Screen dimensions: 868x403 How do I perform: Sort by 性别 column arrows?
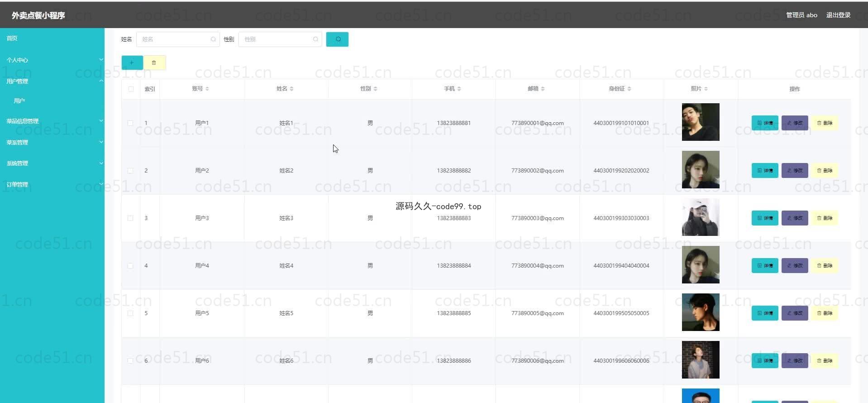pyautogui.click(x=376, y=89)
